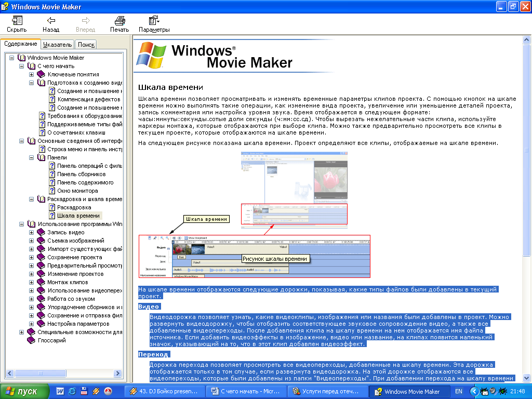Switch to 'С чего начать - Micr...' taskbar window

tap(247, 391)
